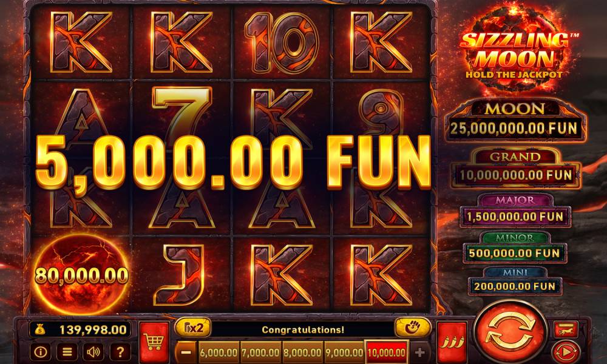This screenshot has width=607, height=364.
Task: Open the question mark help icon
Action: coord(120,352)
